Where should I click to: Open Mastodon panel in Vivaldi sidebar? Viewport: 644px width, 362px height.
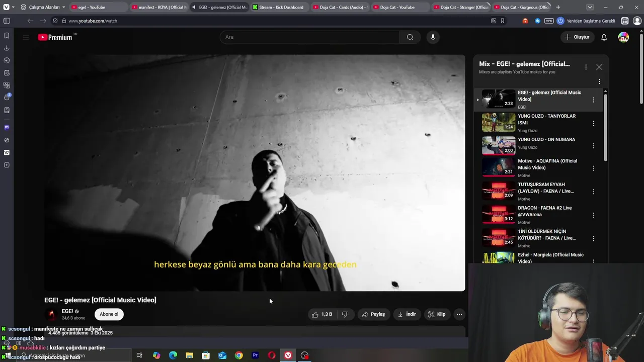pyautogui.click(x=7, y=127)
